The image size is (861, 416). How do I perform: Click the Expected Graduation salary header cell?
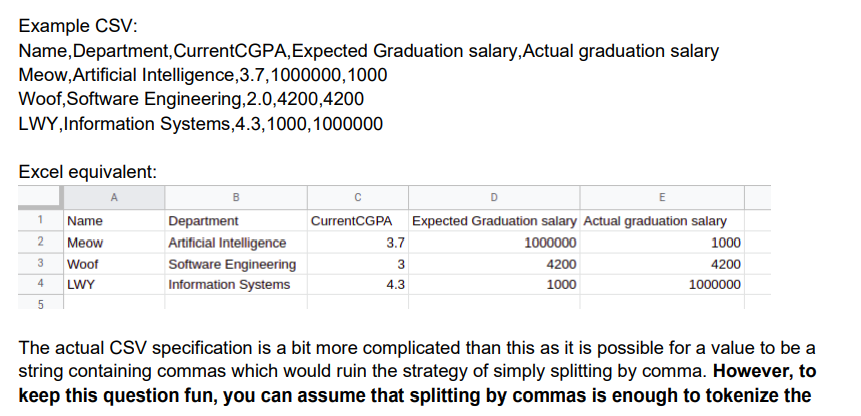(494, 221)
